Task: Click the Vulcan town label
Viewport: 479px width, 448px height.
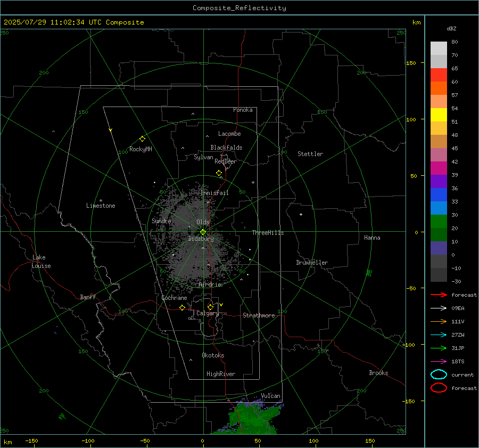Action: (270, 396)
